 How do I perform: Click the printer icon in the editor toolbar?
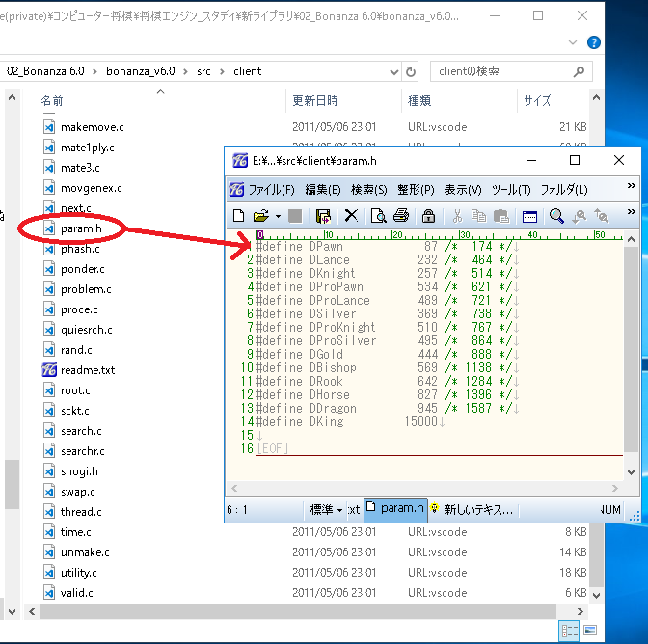(x=401, y=216)
